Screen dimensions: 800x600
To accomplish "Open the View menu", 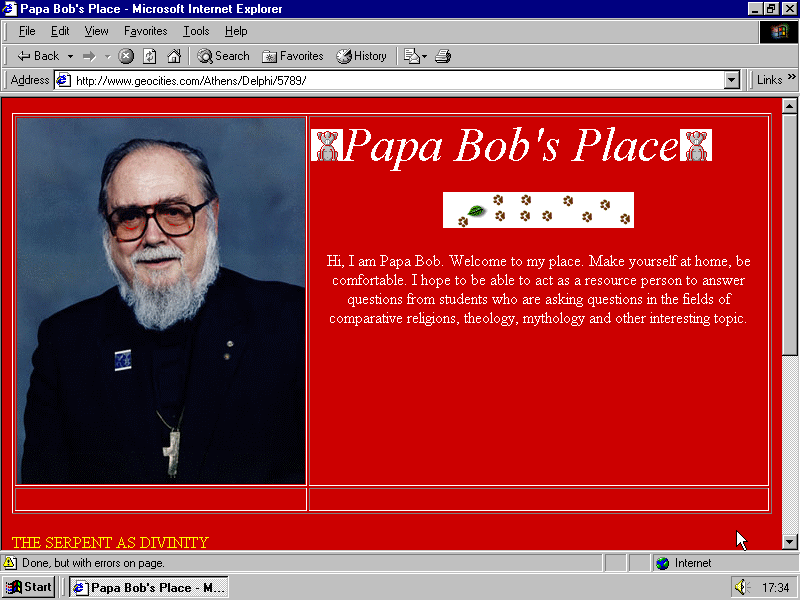I will [x=96, y=31].
